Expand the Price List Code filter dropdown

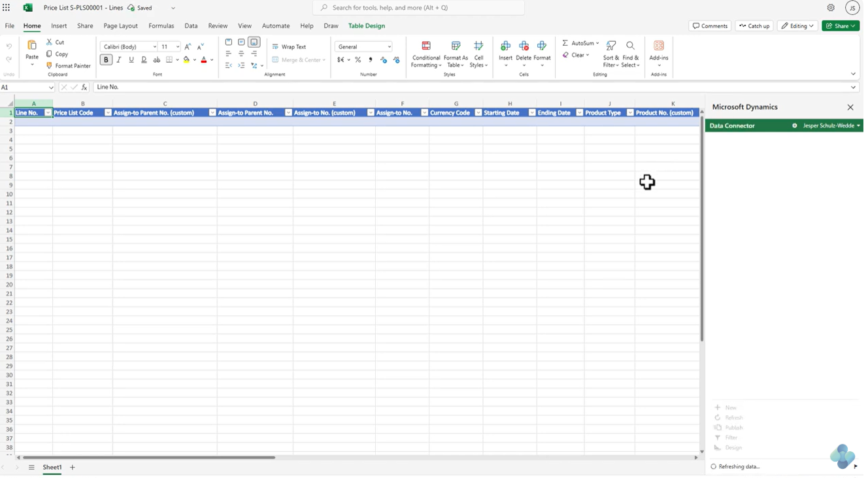click(108, 112)
